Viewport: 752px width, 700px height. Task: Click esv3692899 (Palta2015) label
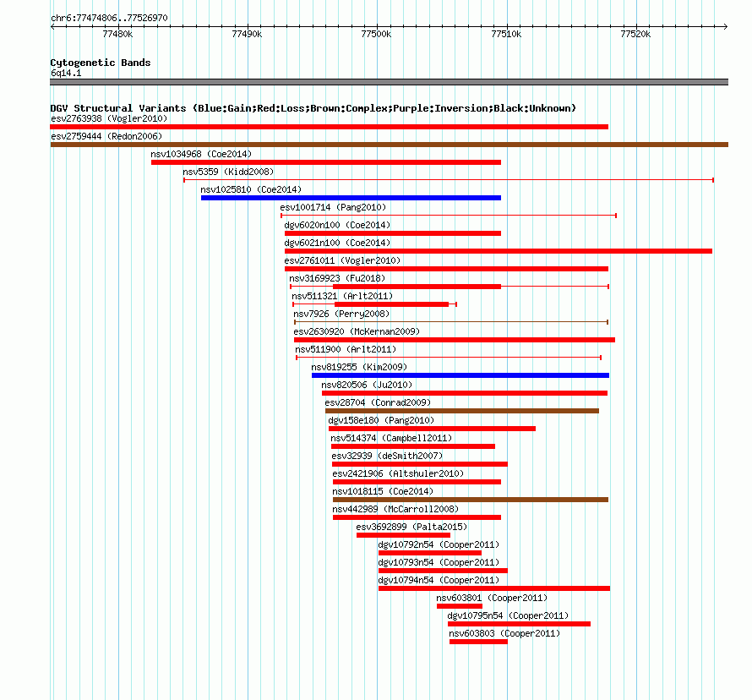click(411, 527)
